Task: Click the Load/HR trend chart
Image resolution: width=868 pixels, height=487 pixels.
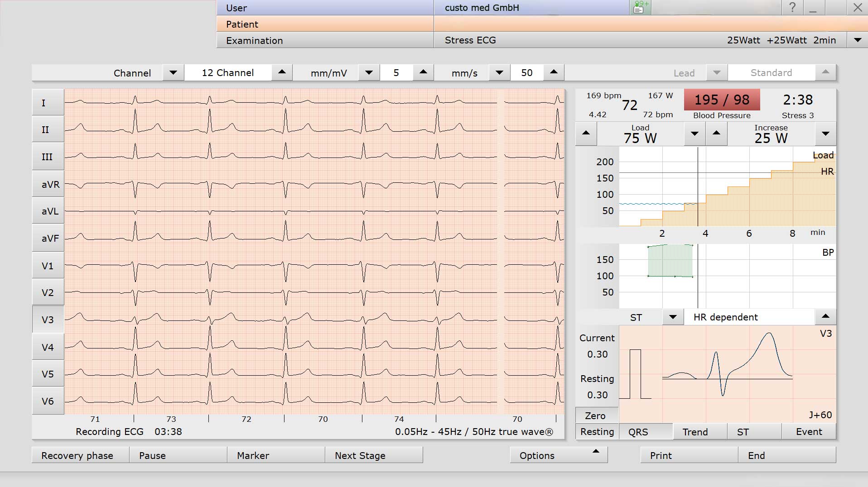Action: tap(727, 187)
